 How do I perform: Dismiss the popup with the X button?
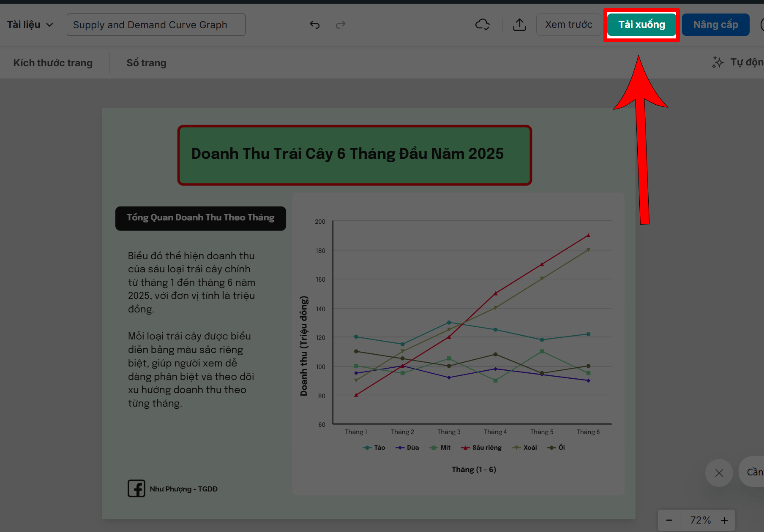[x=719, y=472]
